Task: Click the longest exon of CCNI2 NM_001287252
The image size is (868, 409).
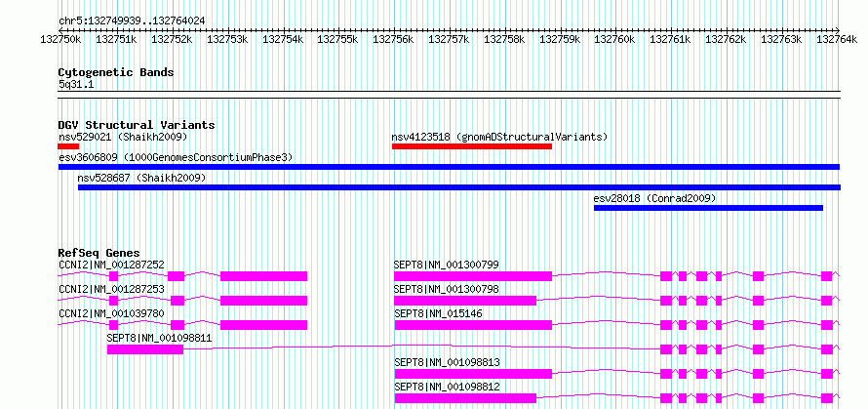Action: click(263, 276)
